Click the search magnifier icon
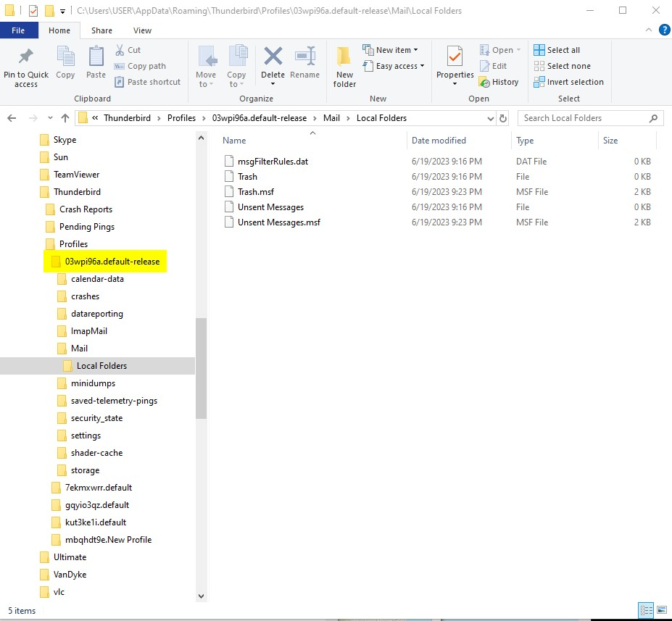Image resolution: width=672 pixels, height=621 pixels. (653, 118)
